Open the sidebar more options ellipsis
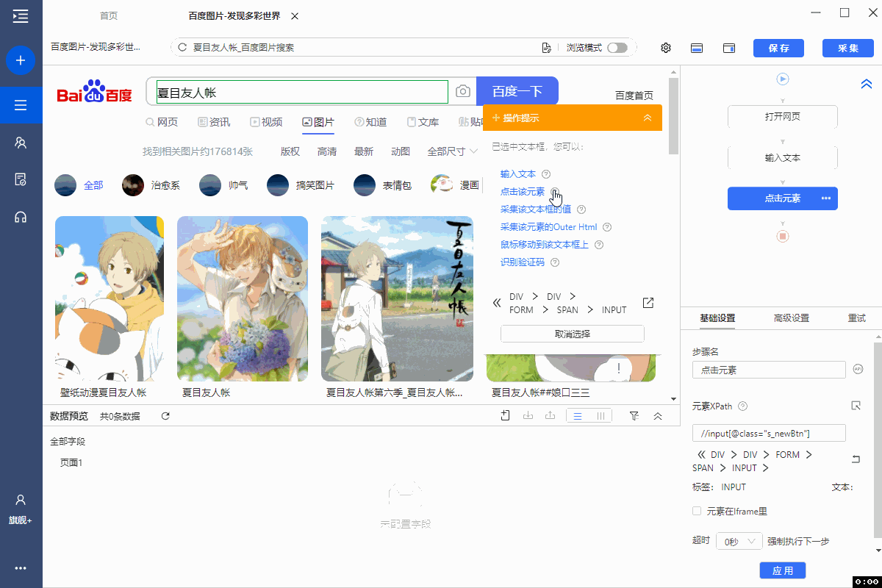This screenshot has width=882, height=588. pos(21,568)
